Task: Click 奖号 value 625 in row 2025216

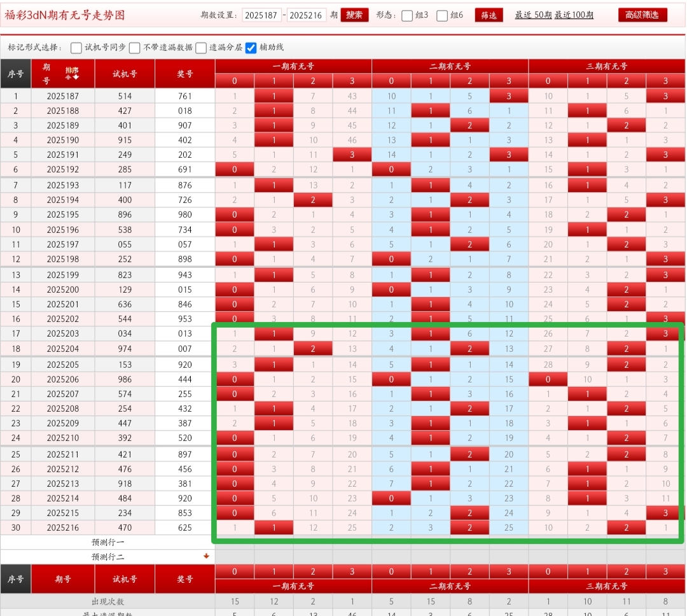Action: click(x=185, y=528)
